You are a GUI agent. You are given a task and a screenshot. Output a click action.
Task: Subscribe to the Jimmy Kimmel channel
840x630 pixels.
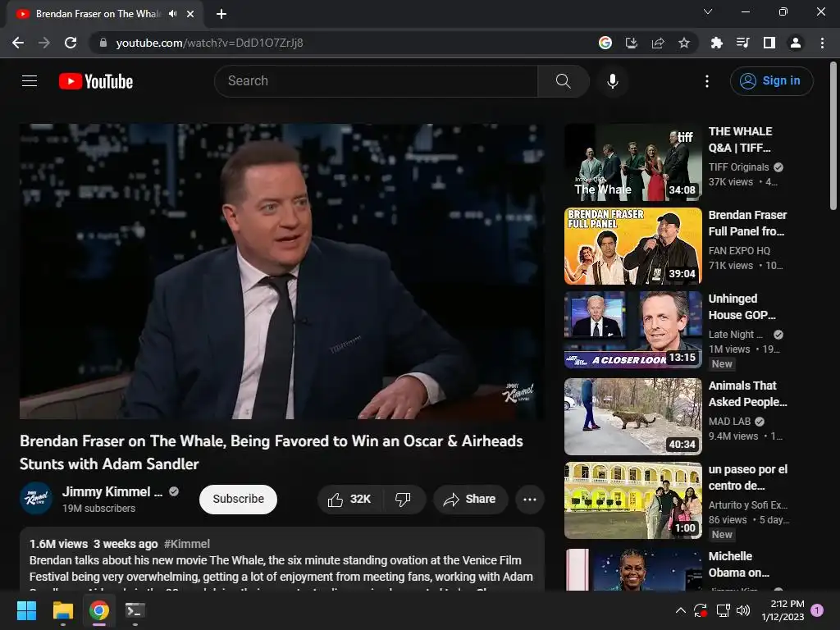coord(238,500)
